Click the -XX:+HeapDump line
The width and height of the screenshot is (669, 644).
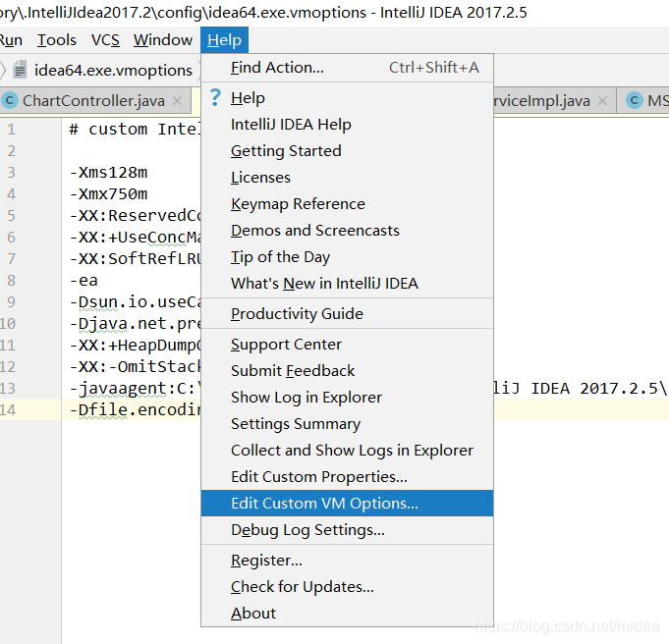point(135,345)
